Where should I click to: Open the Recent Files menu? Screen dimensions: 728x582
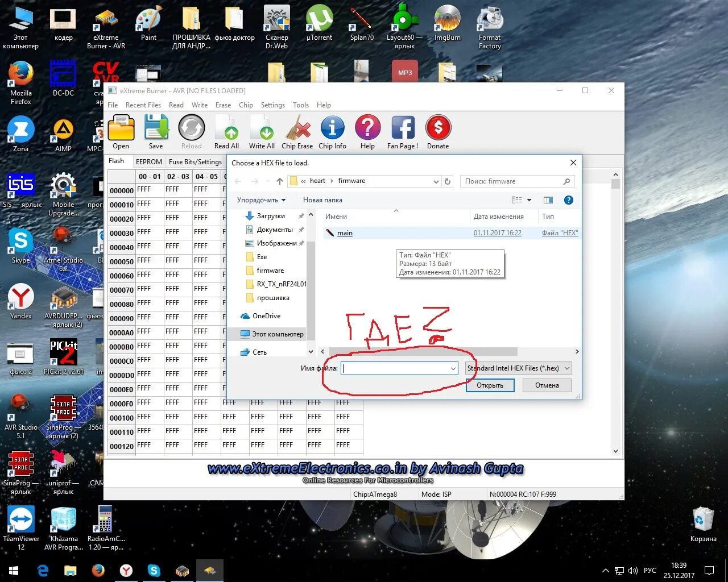pos(143,105)
